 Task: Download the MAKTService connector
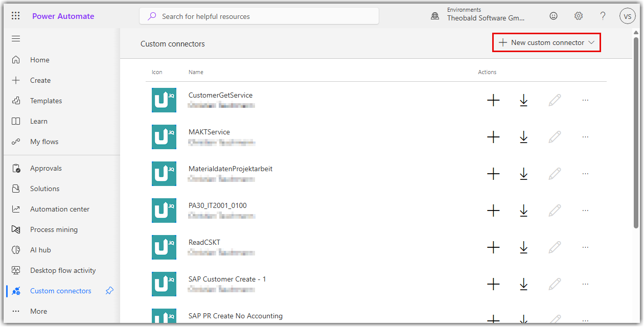click(523, 137)
